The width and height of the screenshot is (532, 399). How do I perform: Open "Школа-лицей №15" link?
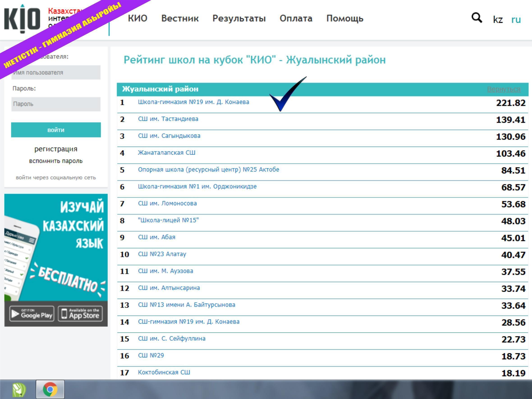click(x=168, y=220)
